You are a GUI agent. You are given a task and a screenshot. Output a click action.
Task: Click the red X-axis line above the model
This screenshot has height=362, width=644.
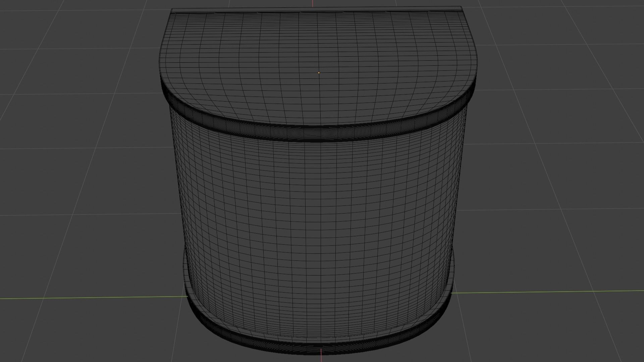pyautogui.click(x=313, y=3)
